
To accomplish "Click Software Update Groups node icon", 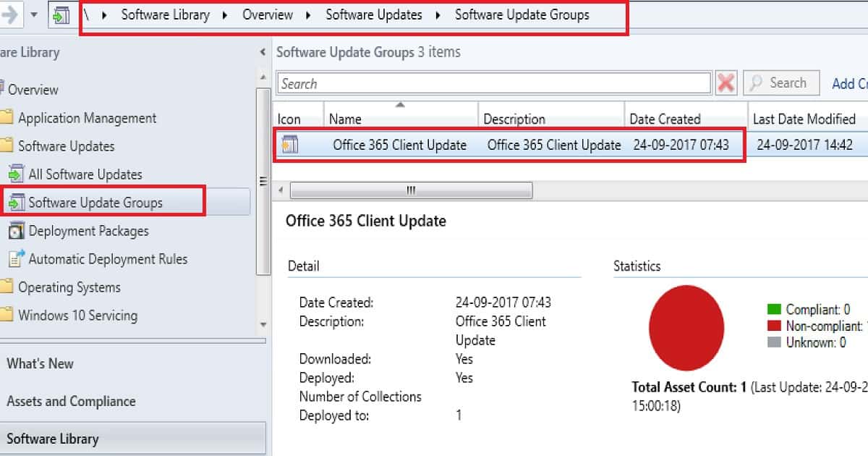I will point(16,203).
